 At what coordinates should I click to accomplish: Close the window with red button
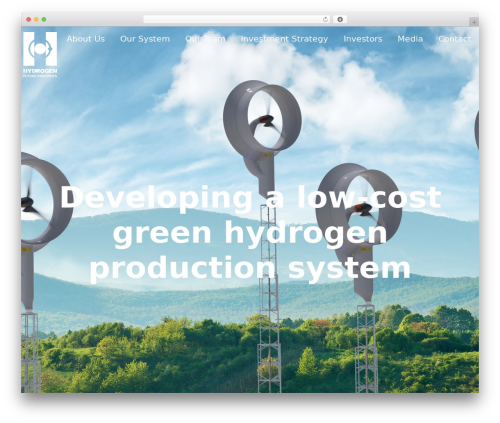click(29, 20)
